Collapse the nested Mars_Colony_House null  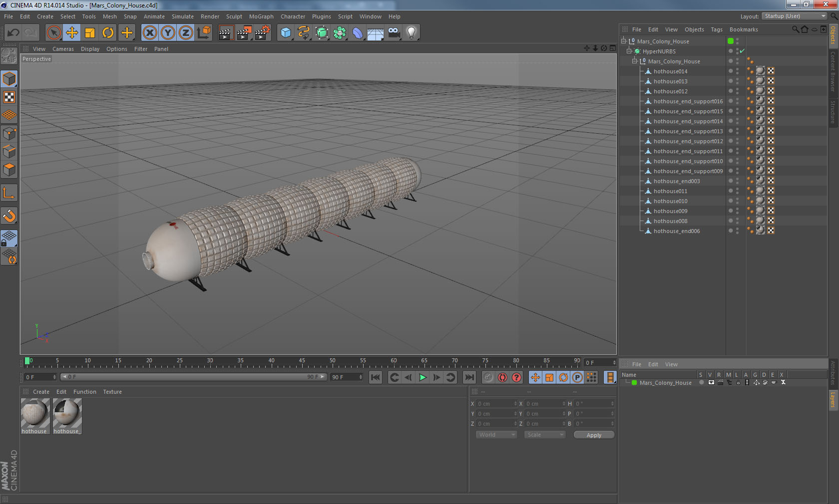(635, 61)
